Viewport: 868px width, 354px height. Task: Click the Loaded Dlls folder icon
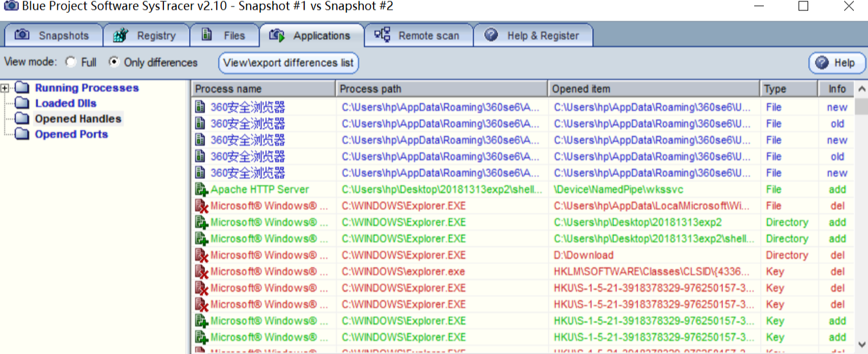tap(23, 103)
